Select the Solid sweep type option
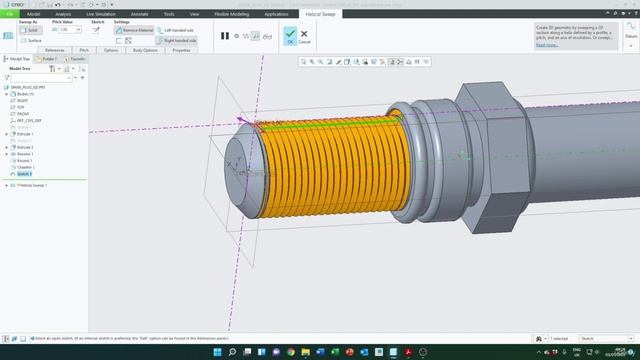The width and height of the screenshot is (640, 360). (30, 30)
